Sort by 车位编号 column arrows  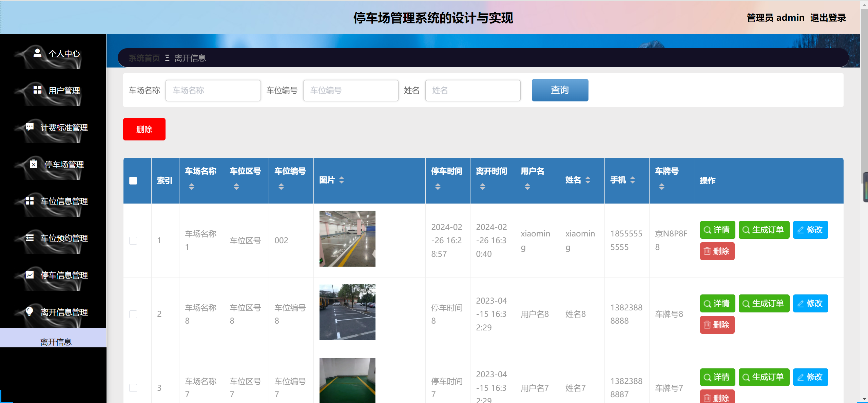pos(281,187)
